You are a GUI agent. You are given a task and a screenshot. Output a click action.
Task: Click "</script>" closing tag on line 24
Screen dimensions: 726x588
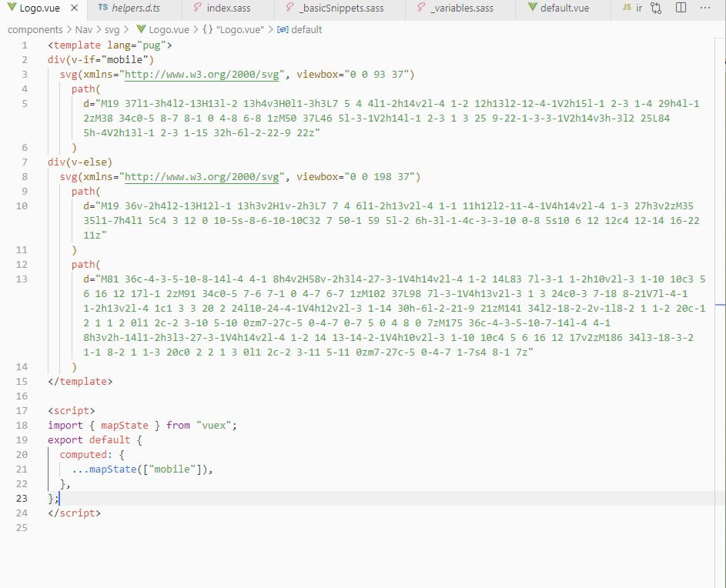(74, 513)
